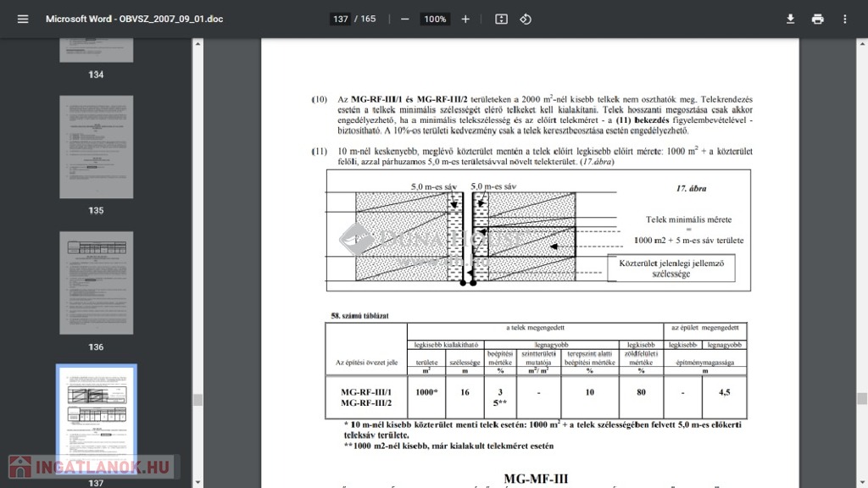Click the zoom out minus icon
Image resolution: width=868 pixels, height=488 pixels.
pyautogui.click(x=404, y=19)
